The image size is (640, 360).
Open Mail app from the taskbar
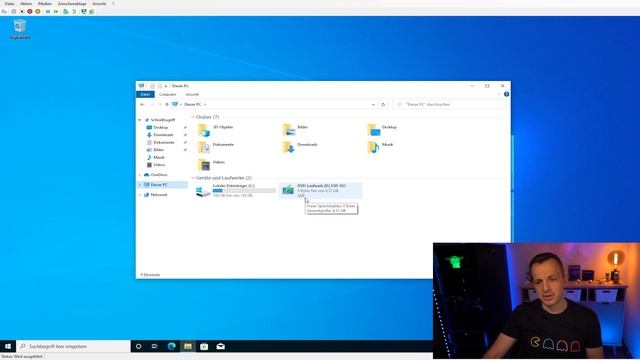pos(220,346)
